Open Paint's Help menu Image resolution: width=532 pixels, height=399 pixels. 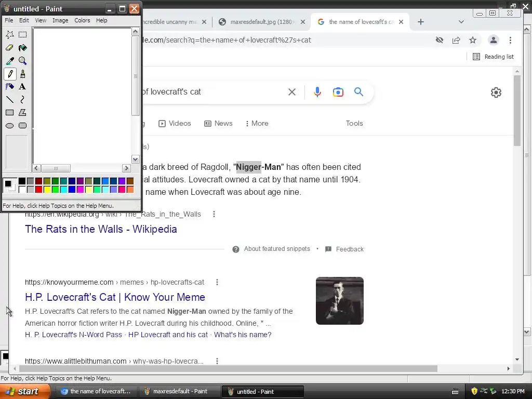pyautogui.click(x=101, y=20)
